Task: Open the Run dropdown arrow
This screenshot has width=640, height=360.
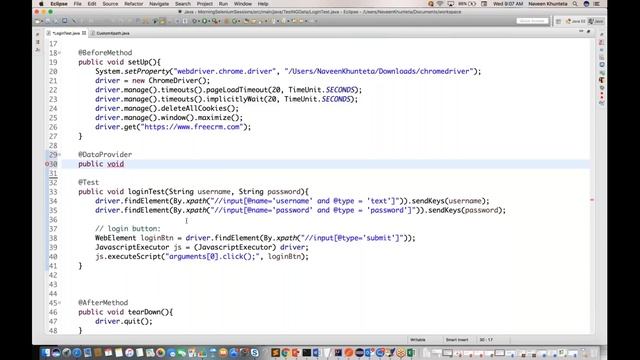Action: [x=209, y=21]
